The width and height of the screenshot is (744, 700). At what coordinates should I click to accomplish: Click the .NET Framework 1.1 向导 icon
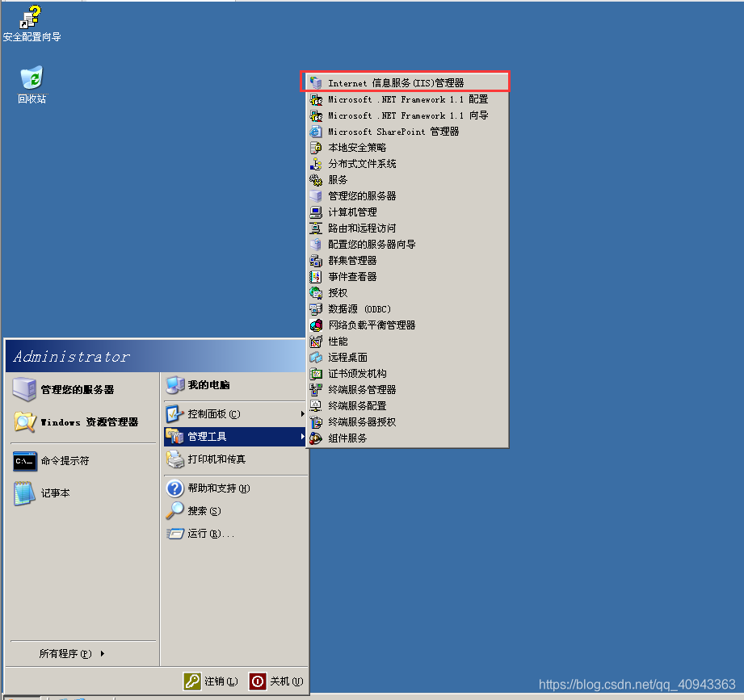[316, 115]
